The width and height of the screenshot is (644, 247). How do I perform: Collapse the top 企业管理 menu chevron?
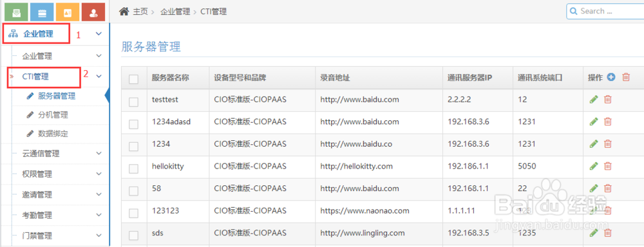tap(99, 33)
